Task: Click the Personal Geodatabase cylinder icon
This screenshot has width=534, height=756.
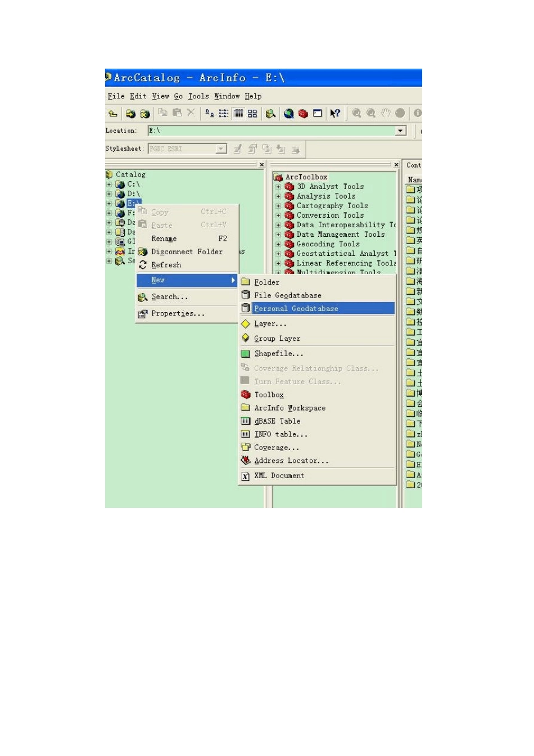Action: [246, 308]
